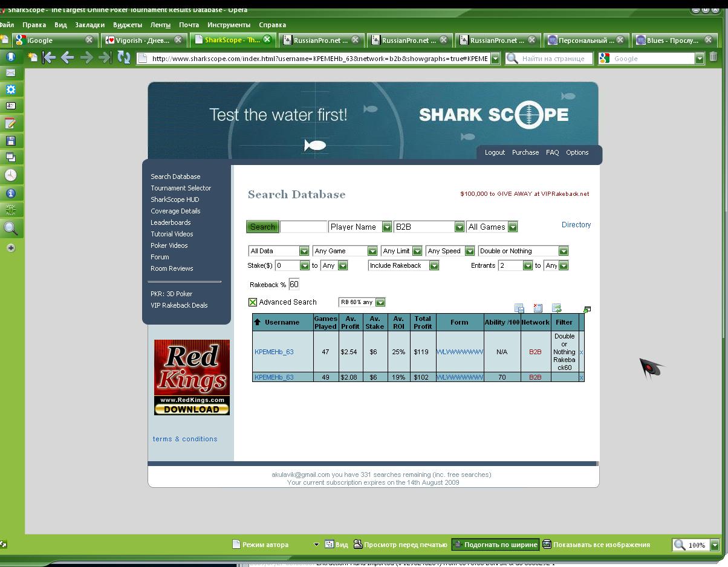Sort the table by the Username column arrow

pyautogui.click(x=258, y=322)
